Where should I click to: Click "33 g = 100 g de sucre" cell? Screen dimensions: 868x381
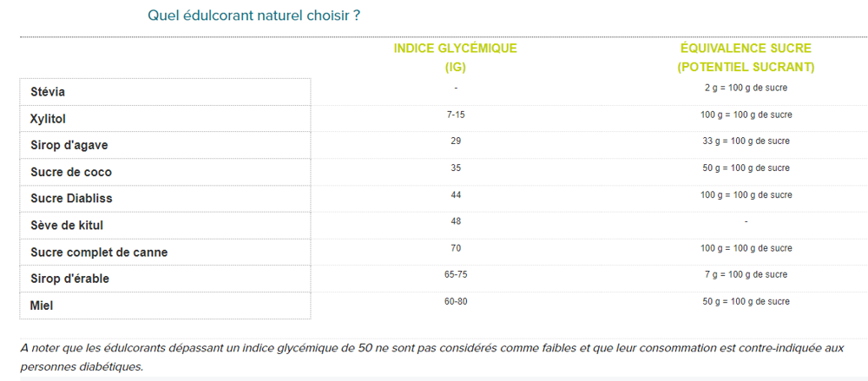coord(746,141)
